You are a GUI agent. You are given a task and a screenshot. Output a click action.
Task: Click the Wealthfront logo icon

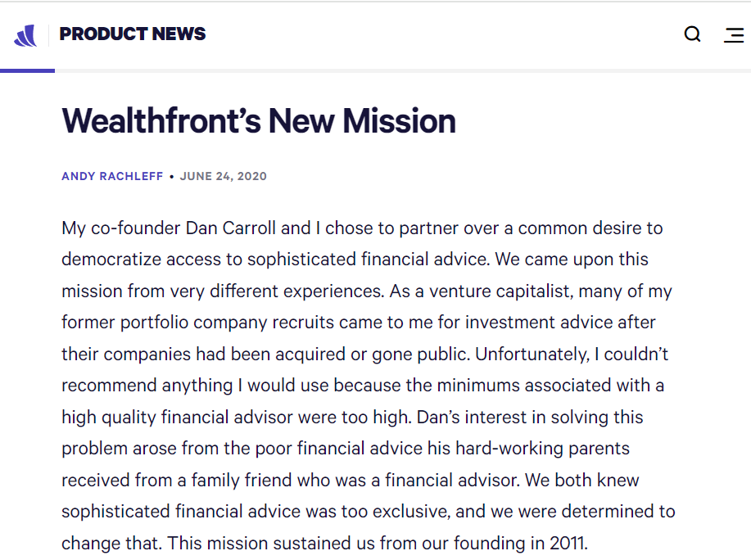[x=25, y=35]
